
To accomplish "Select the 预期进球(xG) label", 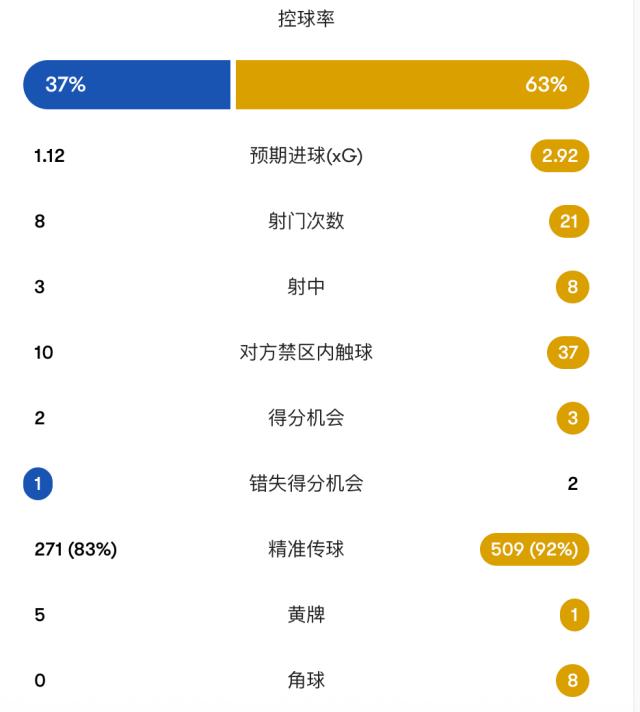I will pyautogui.click(x=306, y=156).
